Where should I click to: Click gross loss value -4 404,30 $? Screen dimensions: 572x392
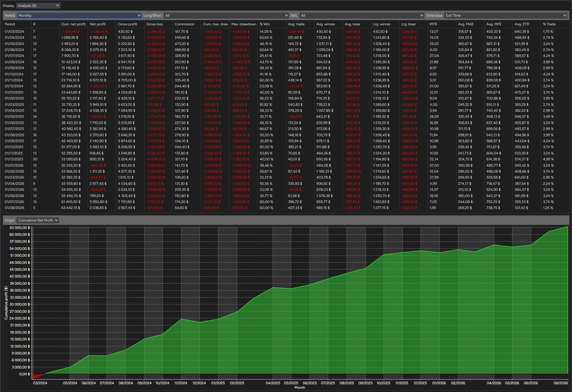[x=156, y=159]
